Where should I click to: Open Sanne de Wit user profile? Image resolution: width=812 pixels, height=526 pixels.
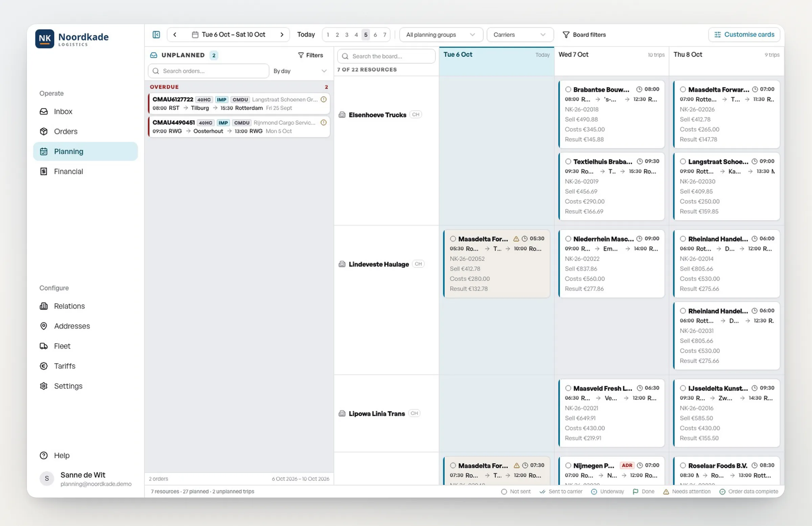(x=85, y=479)
